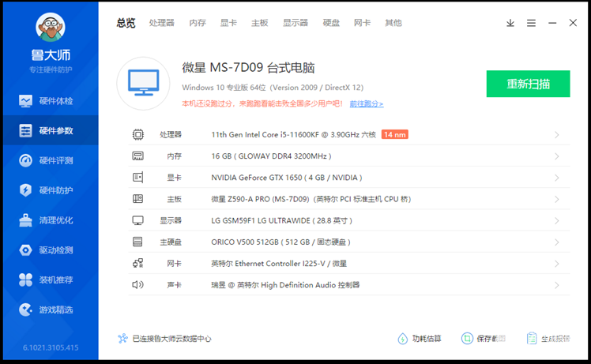Click the 内存 memory row icon
Viewport: 591px width, 364px height.
(x=138, y=156)
